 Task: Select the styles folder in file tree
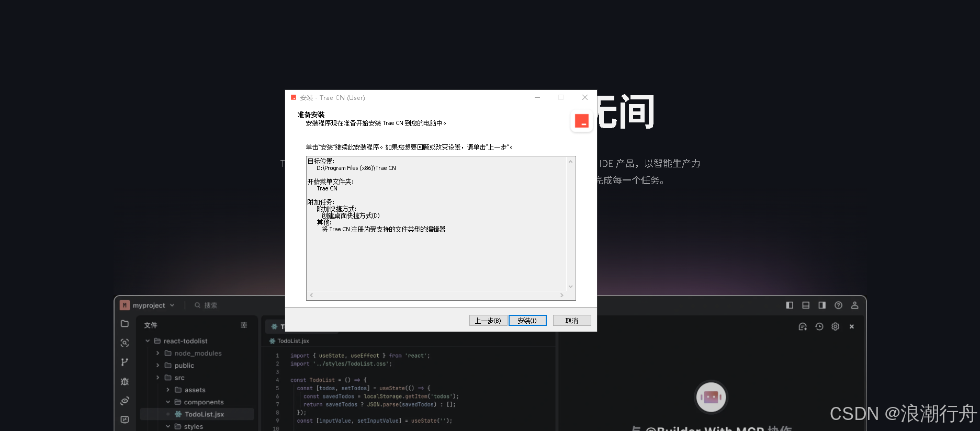click(193, 427)
